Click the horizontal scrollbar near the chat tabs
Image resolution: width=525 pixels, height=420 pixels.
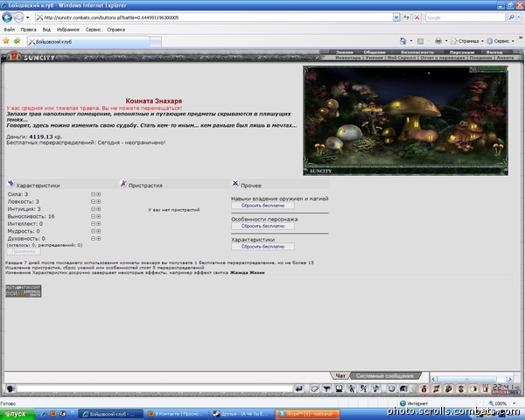tap(472, 379)
